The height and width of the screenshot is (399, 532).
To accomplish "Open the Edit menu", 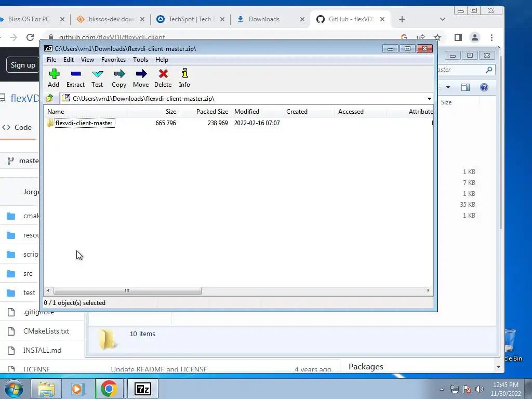I will [69, 60].
